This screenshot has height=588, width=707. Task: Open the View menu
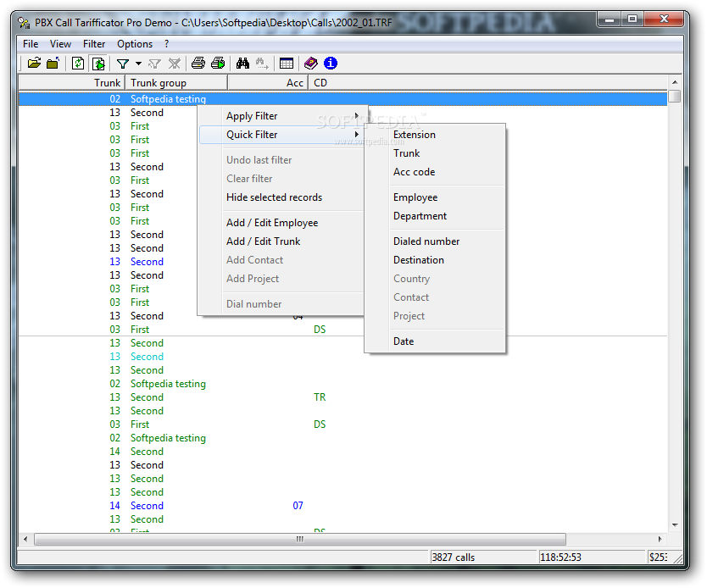click(x=60, y=44)
